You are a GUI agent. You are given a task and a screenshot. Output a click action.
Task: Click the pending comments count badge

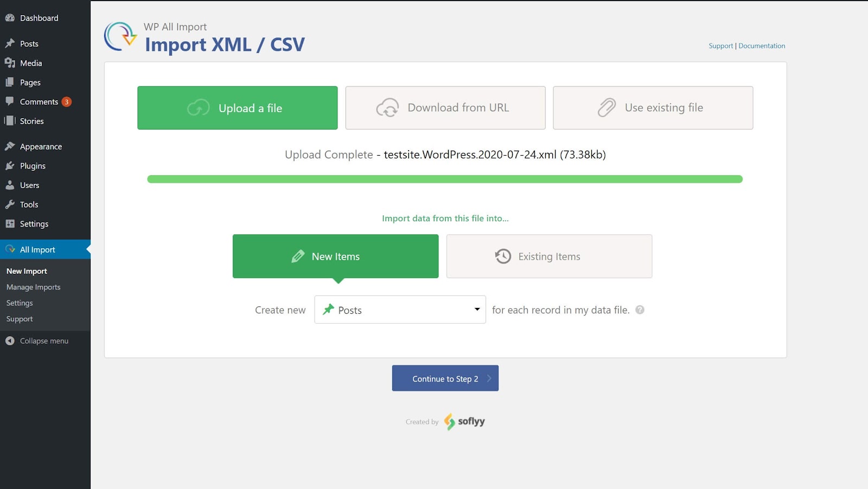click(67, 102)
